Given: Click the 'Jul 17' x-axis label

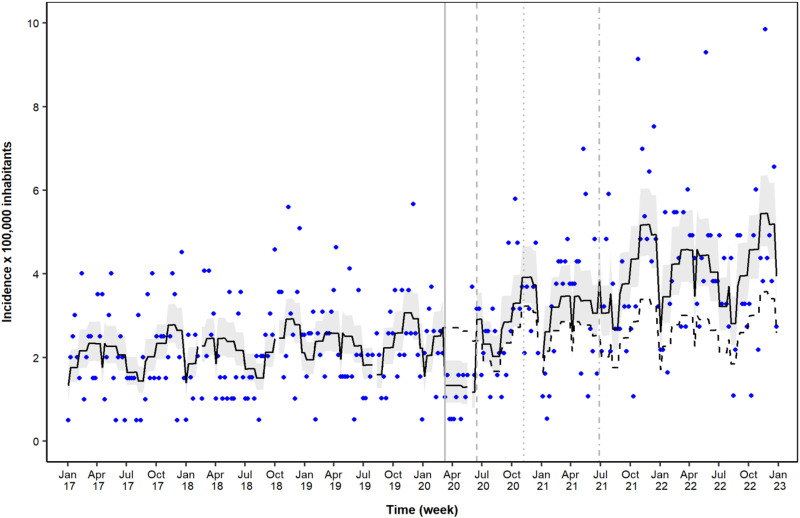Looking at the screenshot, I should coord(127,480).
